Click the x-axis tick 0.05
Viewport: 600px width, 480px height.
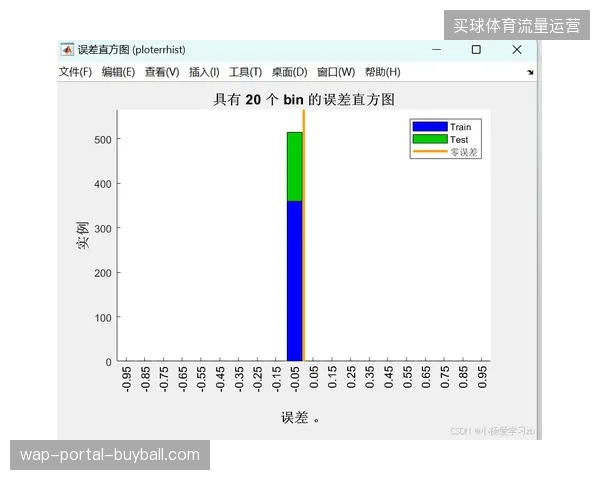pos(313,377)
